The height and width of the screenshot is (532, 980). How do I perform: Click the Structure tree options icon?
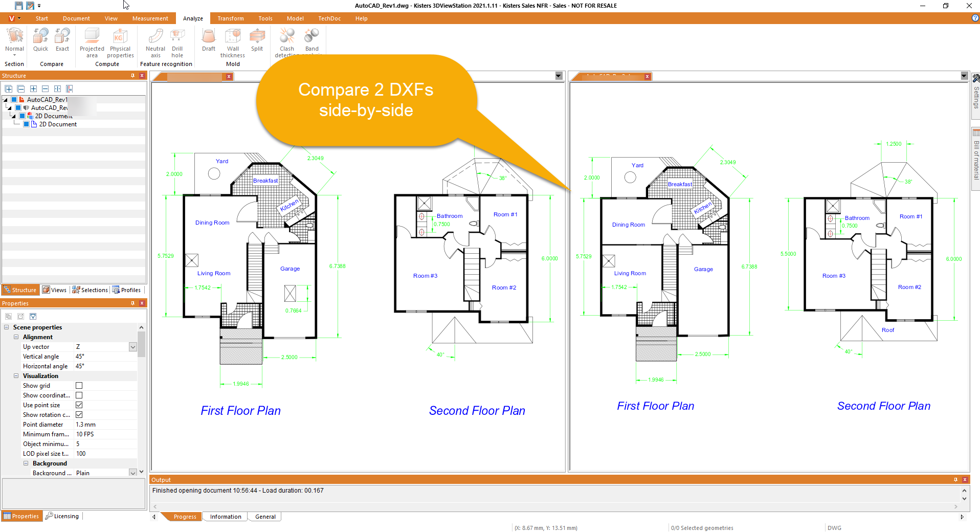(x=70, y=88)
